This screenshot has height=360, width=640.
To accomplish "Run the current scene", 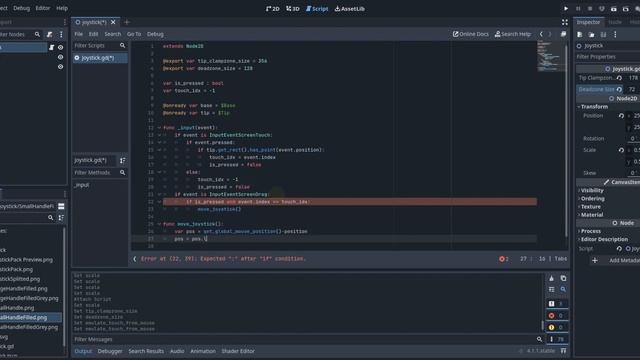I will 613,9.
